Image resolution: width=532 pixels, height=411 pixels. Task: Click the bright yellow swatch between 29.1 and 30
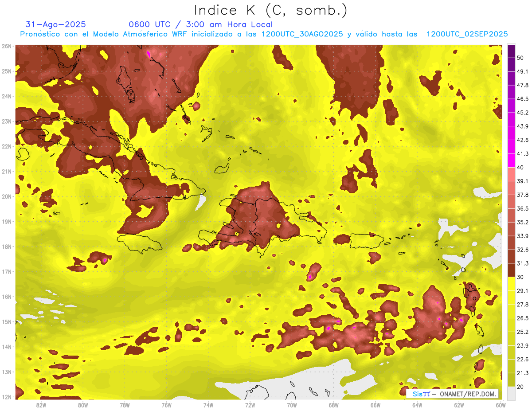(x=512, y=284)
